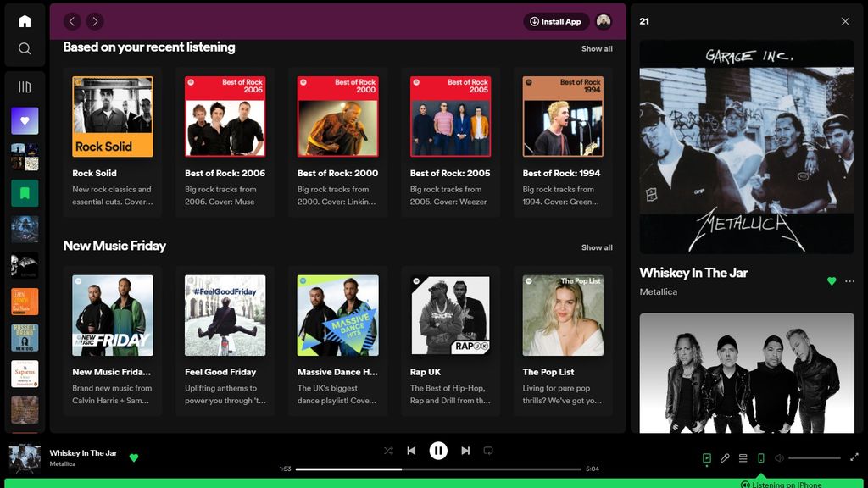Toggle the liked heart on Whiskey In The Jar

click(832, 280)
